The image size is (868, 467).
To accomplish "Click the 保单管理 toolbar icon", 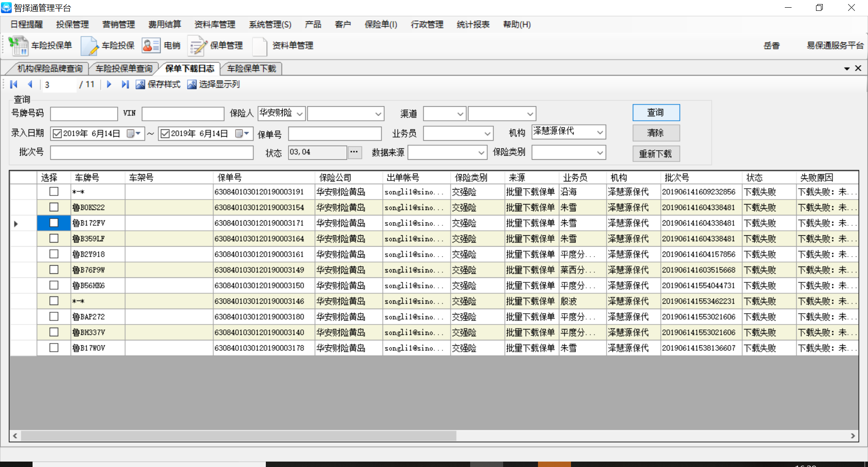I will point(198,46).
